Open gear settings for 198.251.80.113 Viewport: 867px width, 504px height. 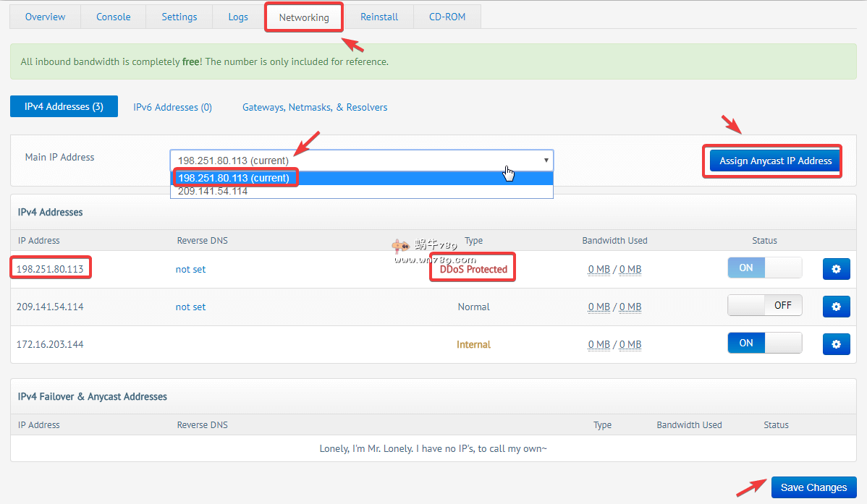tap(836, 269)
